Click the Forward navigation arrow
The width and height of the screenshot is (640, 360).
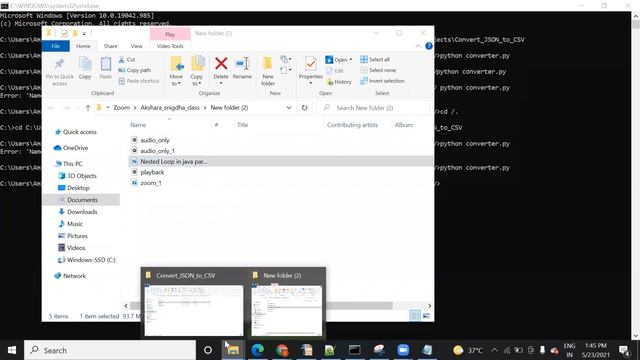[x=66, y=108]
